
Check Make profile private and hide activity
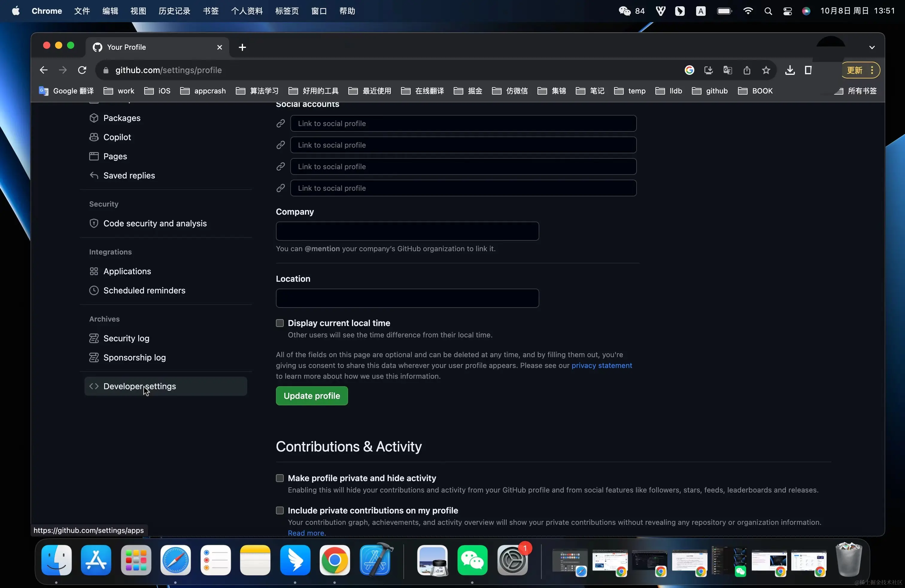pos(280,478)
